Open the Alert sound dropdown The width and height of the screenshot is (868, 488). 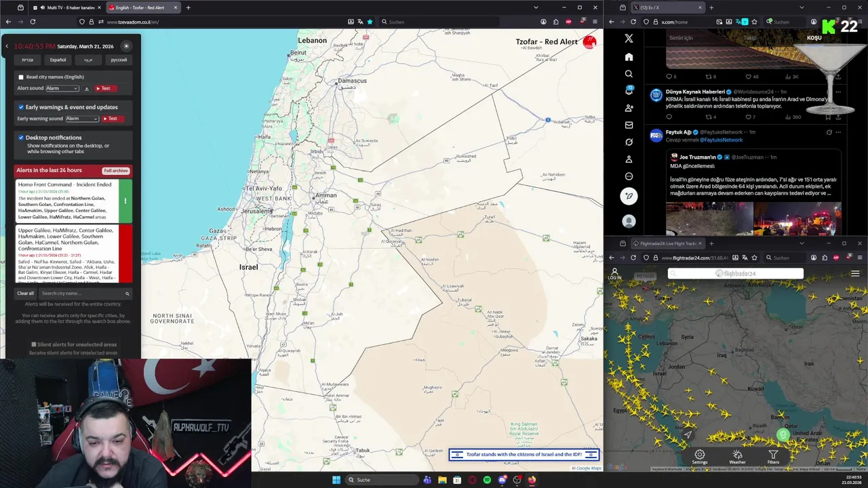tap(62, 89)
